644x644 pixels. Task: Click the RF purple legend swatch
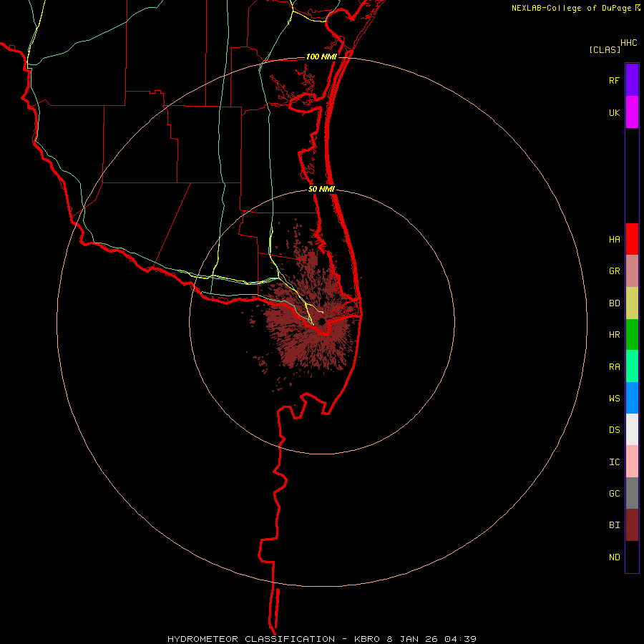[632, 80]
